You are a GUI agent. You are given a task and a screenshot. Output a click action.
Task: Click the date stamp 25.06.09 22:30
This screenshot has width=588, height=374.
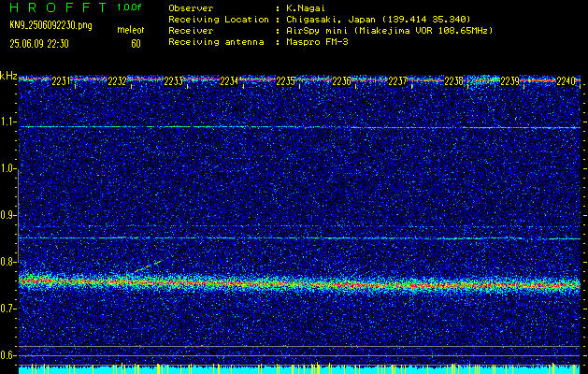39,44
